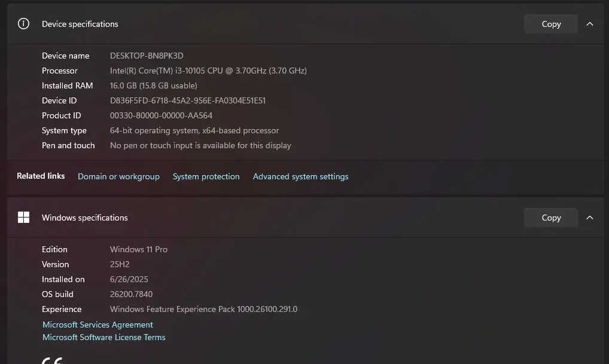Click the Windows specifications heading
Screen dimensions: 609x364
(x=85, y=218)
